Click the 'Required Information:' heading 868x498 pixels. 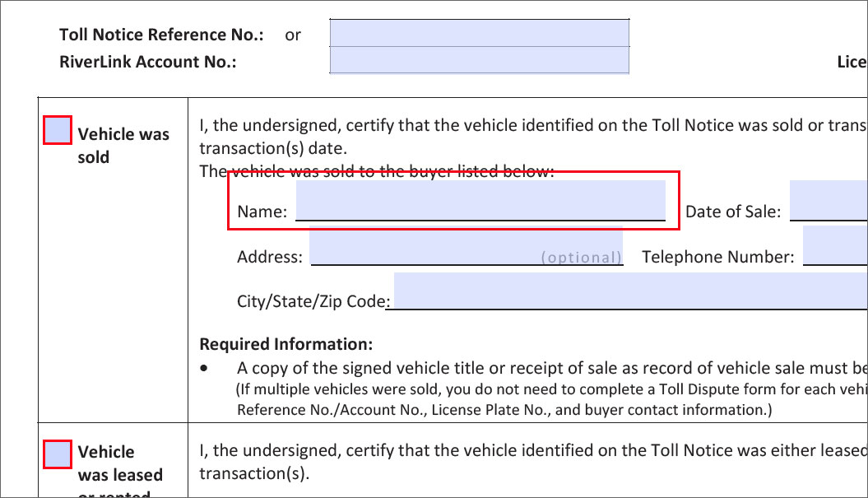(286, 344)
